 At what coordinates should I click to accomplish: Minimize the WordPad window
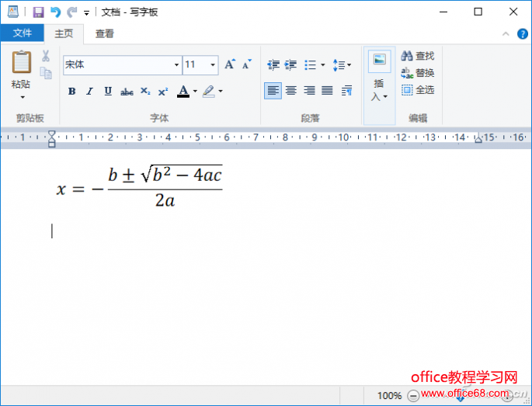(443, 12)
